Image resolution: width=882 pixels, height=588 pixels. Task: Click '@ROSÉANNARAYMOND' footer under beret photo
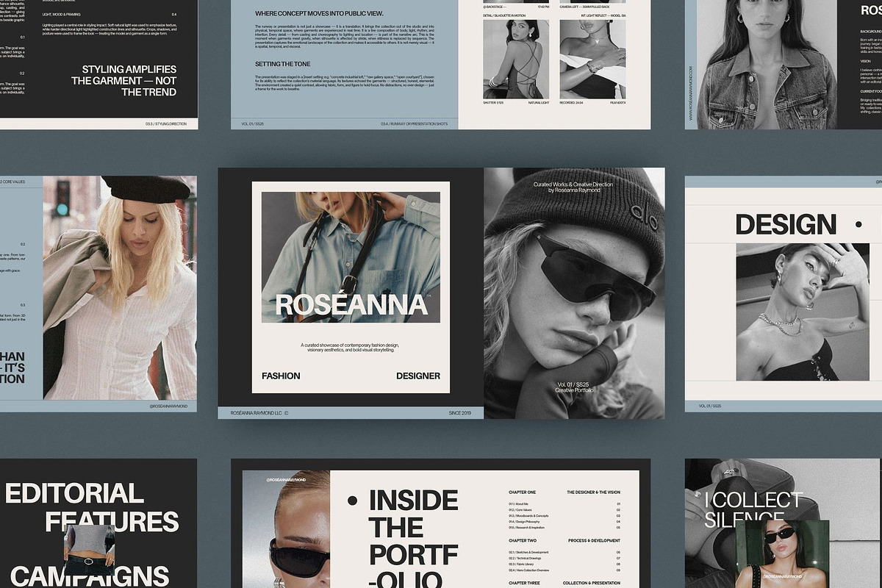168,406
